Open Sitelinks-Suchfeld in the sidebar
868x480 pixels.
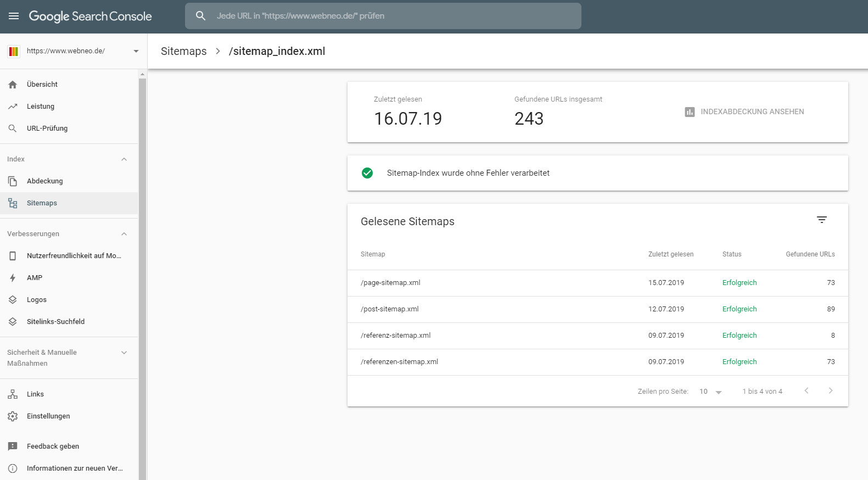pos(55,322)
